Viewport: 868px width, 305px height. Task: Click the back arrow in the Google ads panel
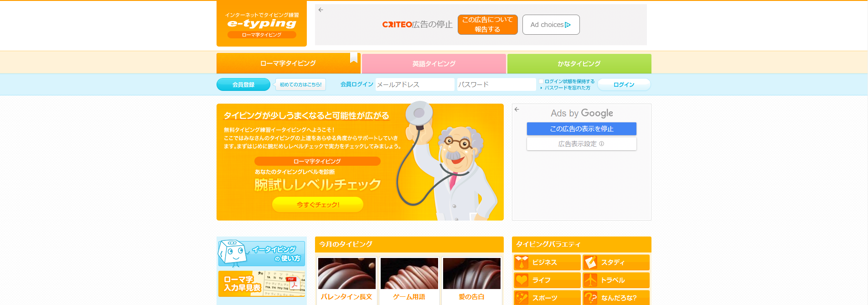[517, 109]
